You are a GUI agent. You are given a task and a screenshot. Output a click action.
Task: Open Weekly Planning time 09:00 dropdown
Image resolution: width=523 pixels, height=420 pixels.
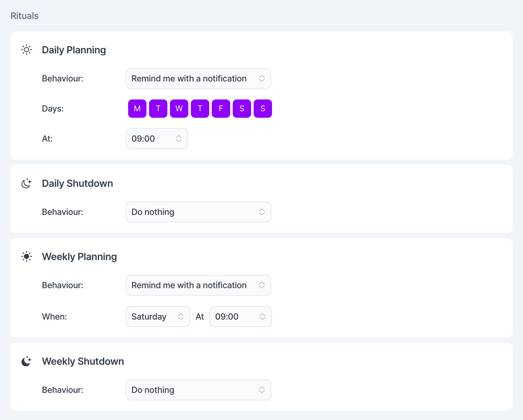tap(241, 317)
